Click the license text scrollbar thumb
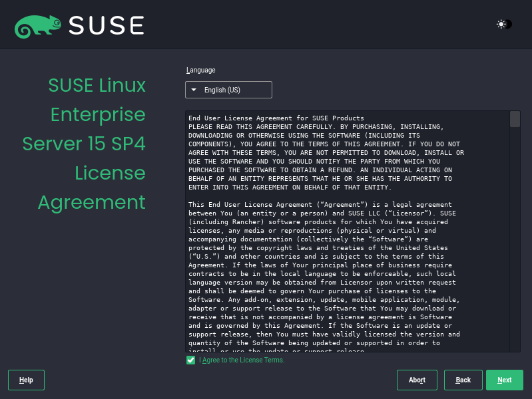The height and width of the screenshot is (399, 532). pyautogui.click(x=515, y=119)
